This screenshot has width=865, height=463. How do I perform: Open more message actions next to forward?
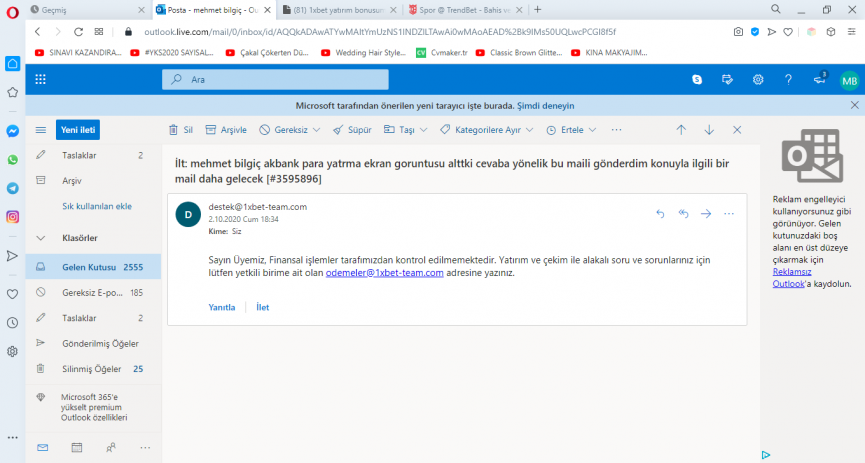pyautogui.click(x=729, y=214)
